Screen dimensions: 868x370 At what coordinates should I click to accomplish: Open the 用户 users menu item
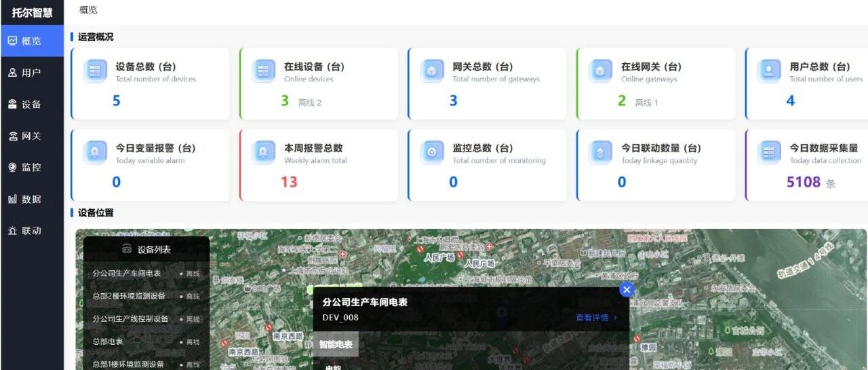click(x=32, y=73)
